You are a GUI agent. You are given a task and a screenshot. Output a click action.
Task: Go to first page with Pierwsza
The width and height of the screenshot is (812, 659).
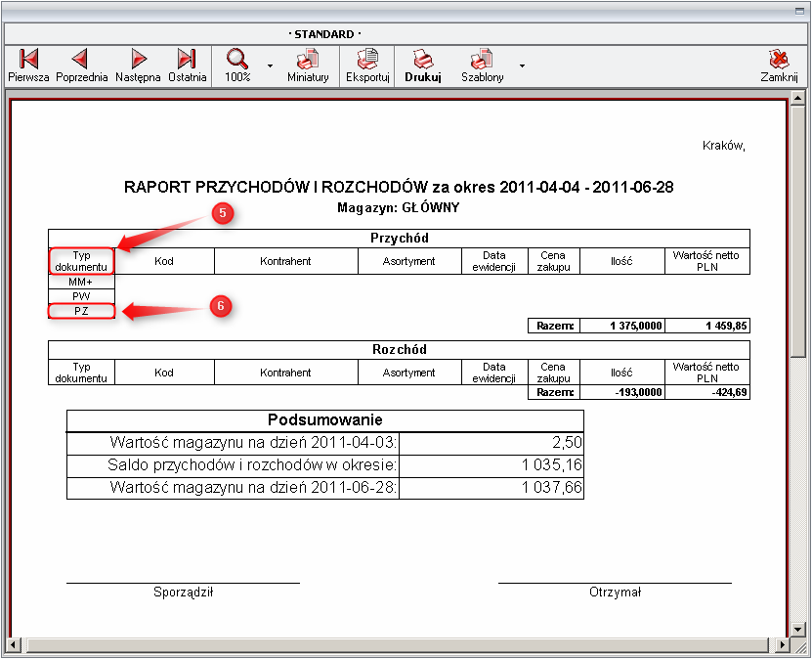click(28, 65)
